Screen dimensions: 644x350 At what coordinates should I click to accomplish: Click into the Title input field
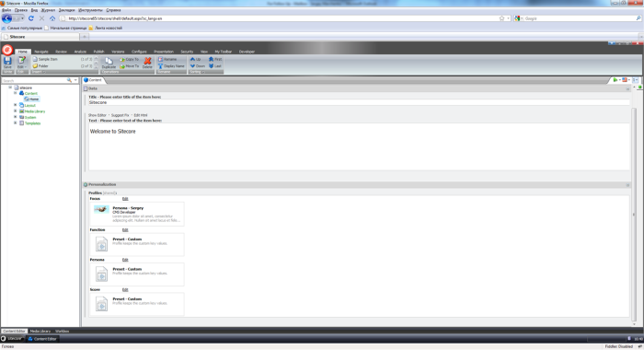tap(359, 102)
